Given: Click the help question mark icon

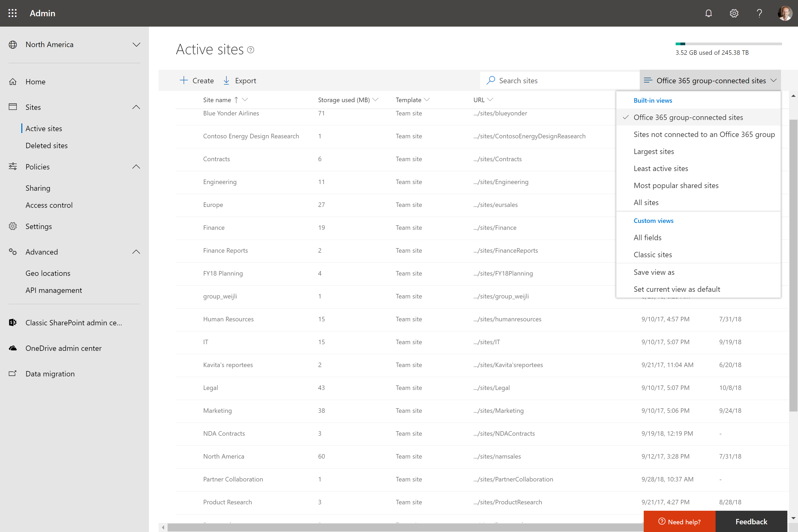Looking at the screenshot, I should tap(759, 13).
